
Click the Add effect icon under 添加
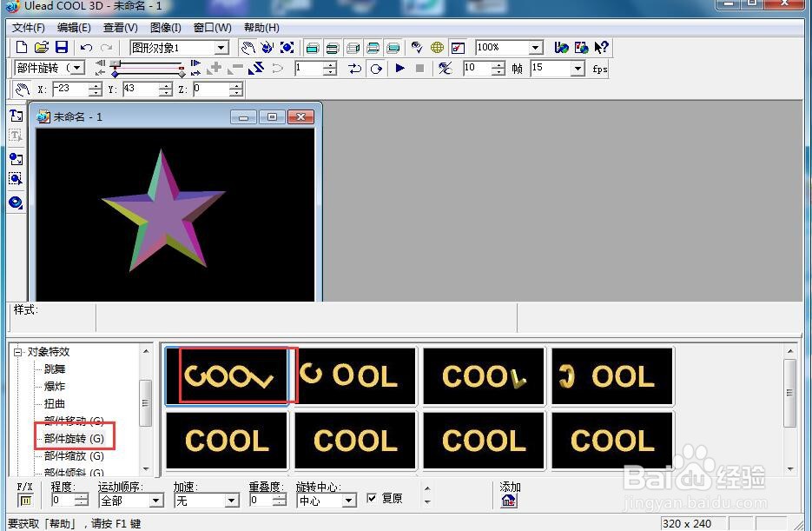[x=509, y=501]
